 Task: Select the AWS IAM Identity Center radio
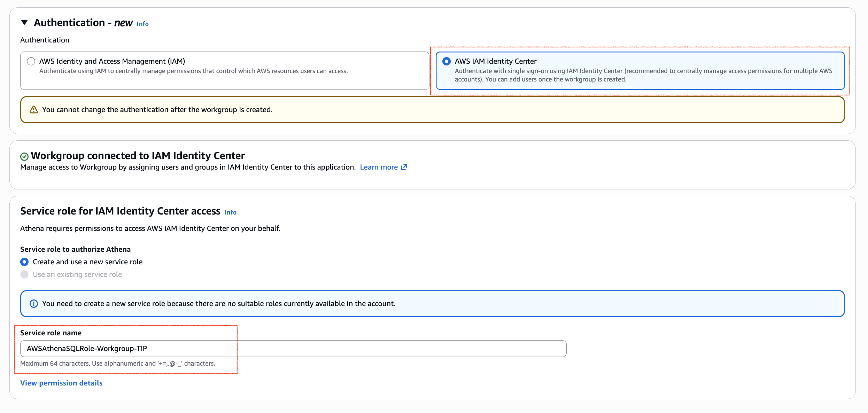[x=446, y=61]
